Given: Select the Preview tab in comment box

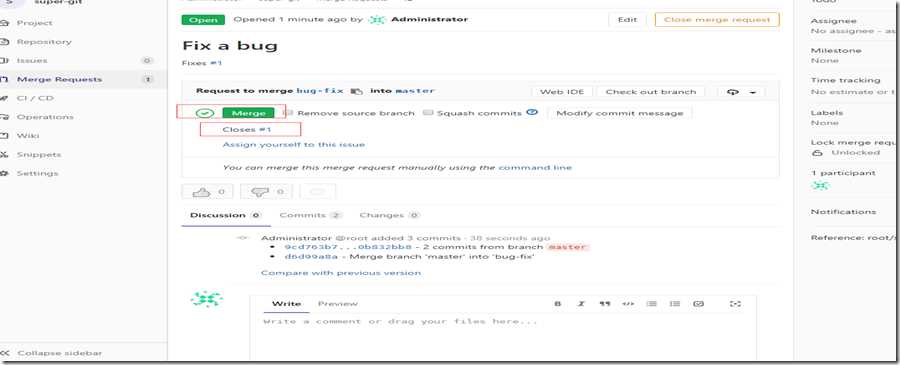Looking at the screenshot, I should click(338, 304).
